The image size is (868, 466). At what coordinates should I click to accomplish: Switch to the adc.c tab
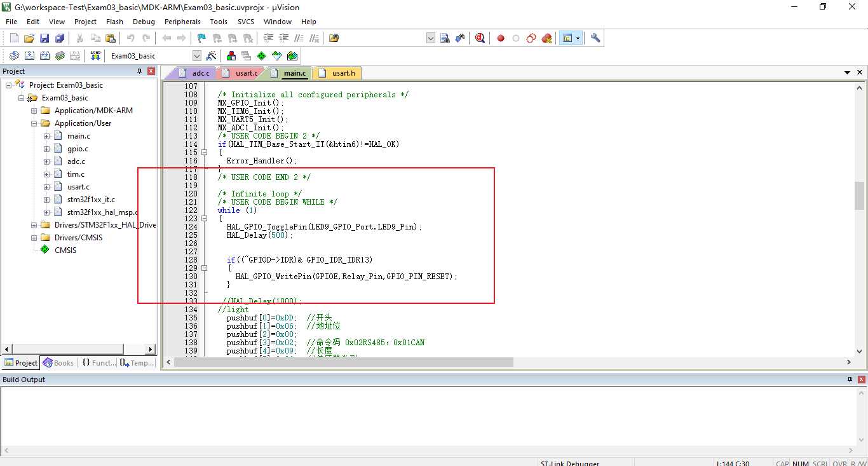click(x=194, y=73)
